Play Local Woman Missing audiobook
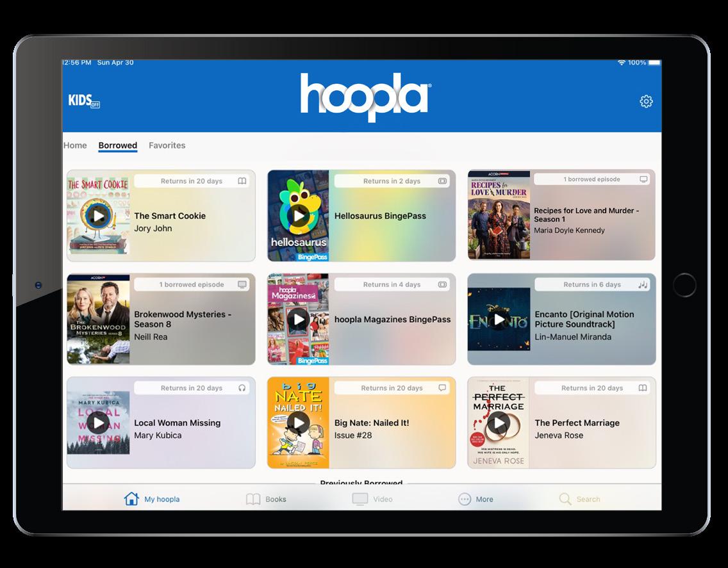The image size is (728, 568). [x=98, y=423]
